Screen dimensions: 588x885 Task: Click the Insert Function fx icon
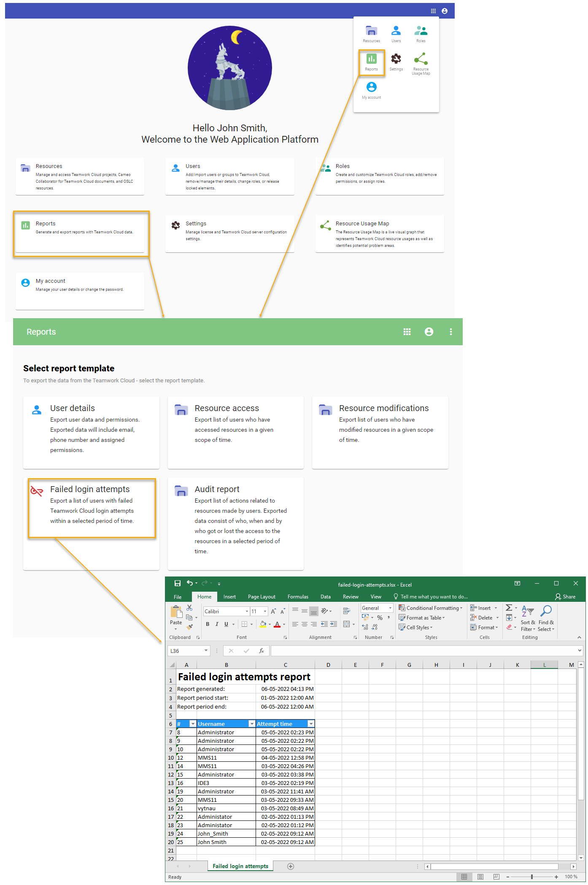pos(262,651)
